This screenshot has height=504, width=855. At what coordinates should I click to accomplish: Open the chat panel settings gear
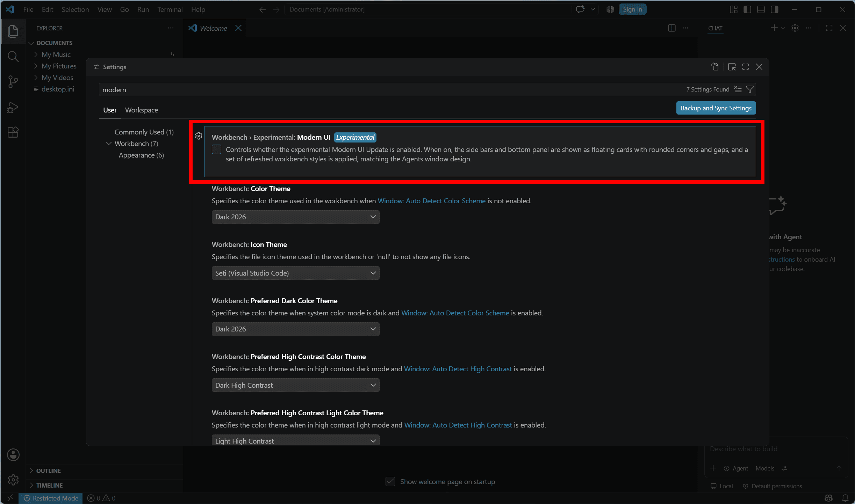click(x=795, y=28)
